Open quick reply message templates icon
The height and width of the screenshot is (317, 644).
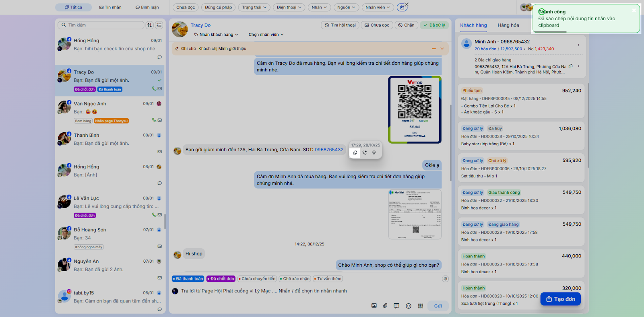(396, 306)
